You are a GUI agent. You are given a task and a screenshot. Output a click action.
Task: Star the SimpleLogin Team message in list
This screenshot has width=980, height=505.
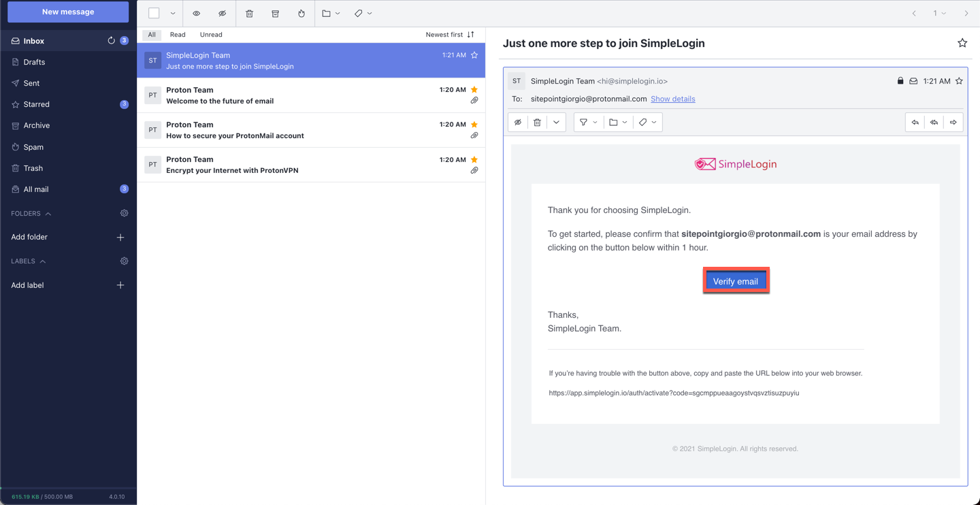point(474,55)
